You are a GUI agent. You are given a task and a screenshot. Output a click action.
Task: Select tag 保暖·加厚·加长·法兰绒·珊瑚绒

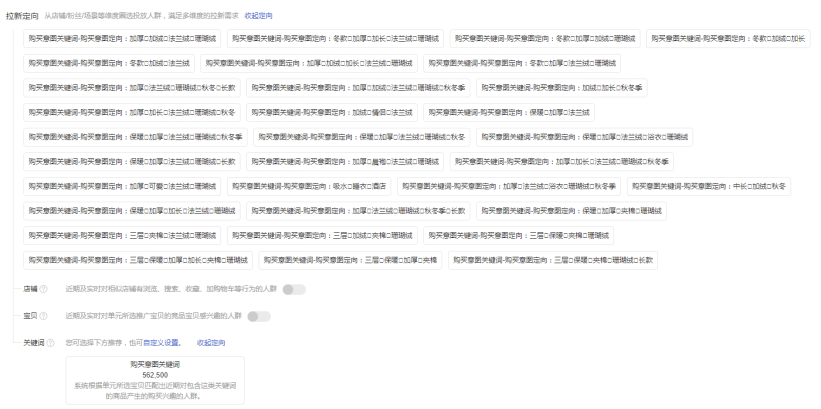[132, 211]
